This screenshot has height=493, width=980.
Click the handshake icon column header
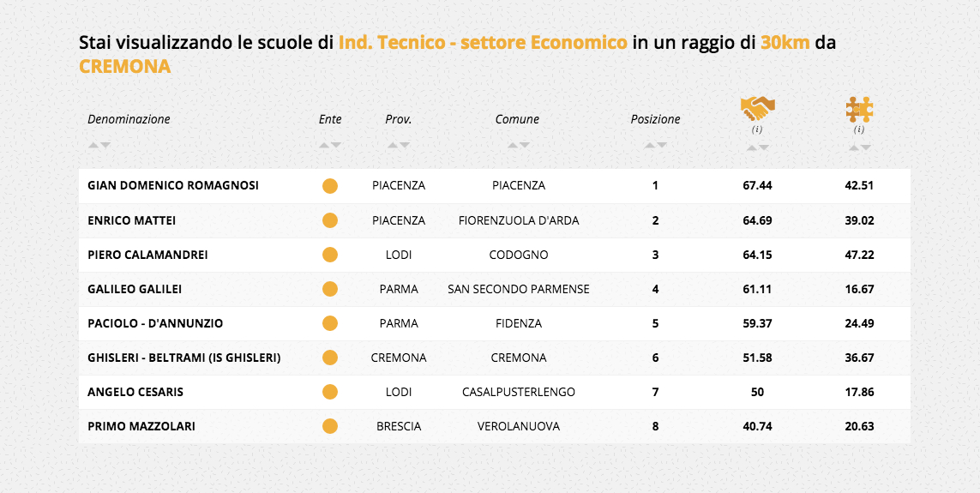pyautogui.click(x=757, y=109)
